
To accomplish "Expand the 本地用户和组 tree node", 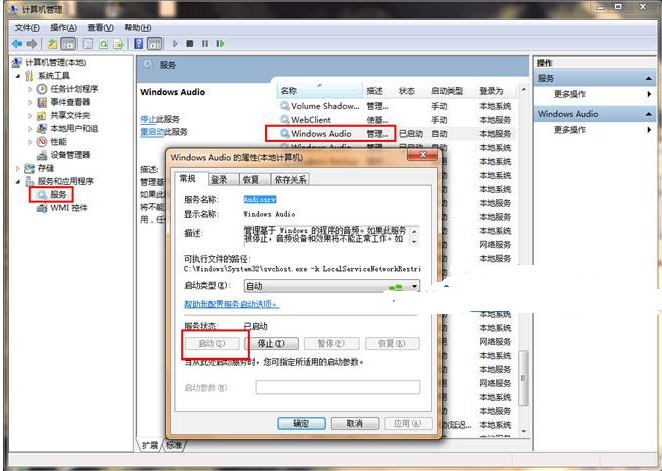I will tap(30, 129).
